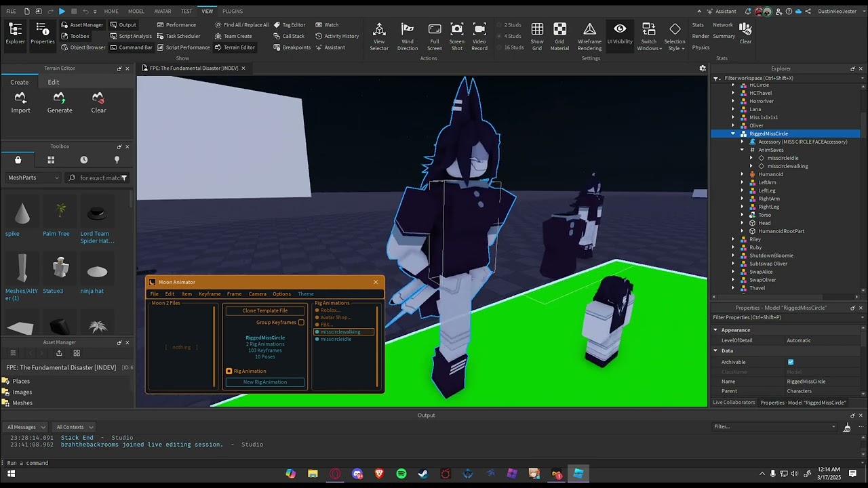Switch to the HOME ribbon tab
868x488 pixels.
point(111,12)
